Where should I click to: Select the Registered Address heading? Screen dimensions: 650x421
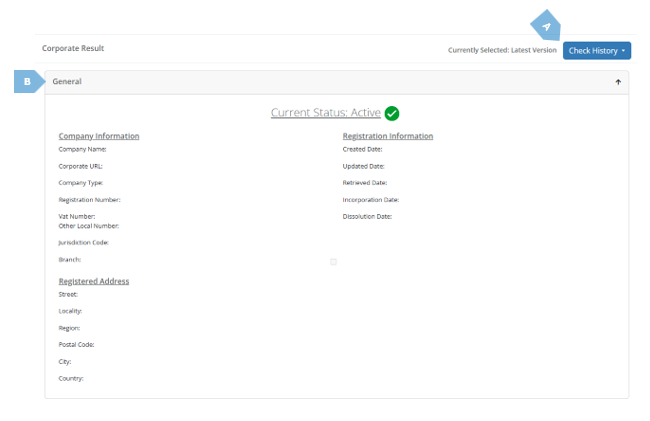click(x=94, y=281)
